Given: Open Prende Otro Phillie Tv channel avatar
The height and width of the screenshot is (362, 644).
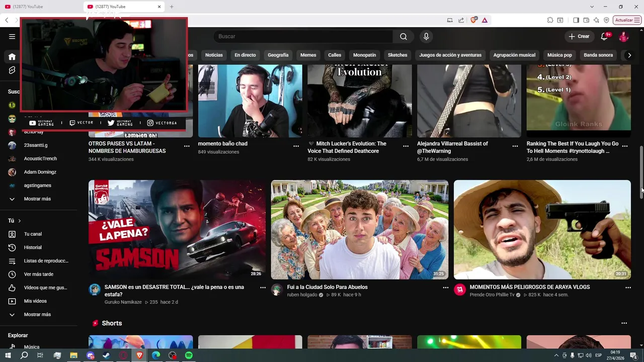Looking at the screenshot, I should coord(460,289).
